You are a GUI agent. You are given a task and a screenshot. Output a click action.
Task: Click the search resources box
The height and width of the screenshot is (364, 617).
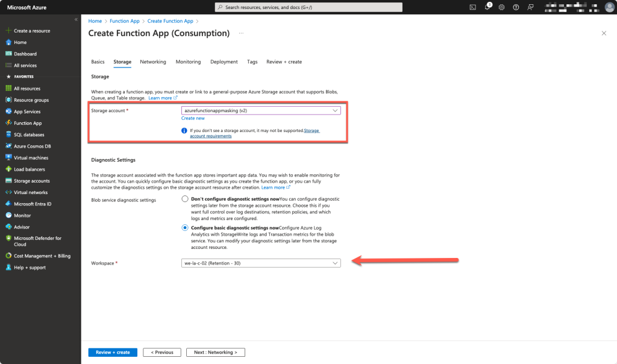(308, 7)
